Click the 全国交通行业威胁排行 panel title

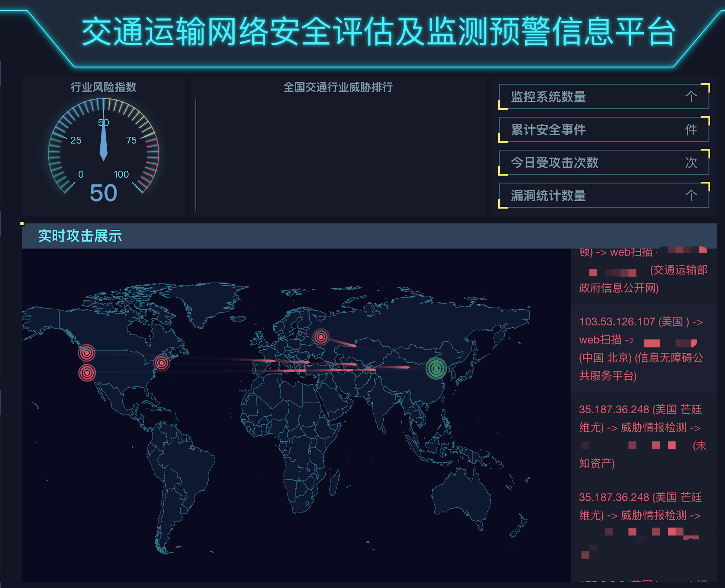click(338, 87)
